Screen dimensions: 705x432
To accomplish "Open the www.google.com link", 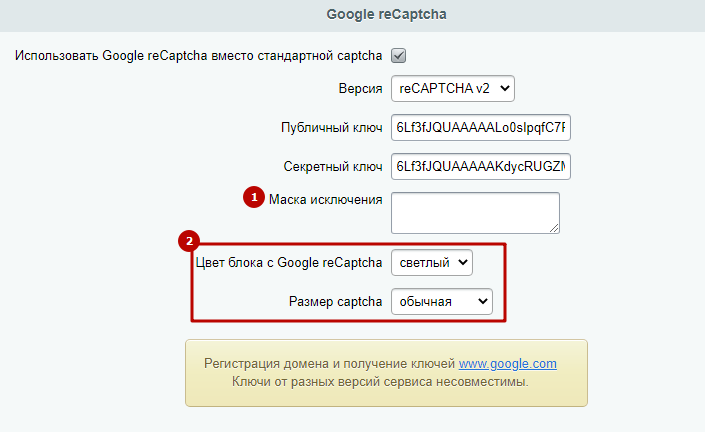I will coord(508,364).
